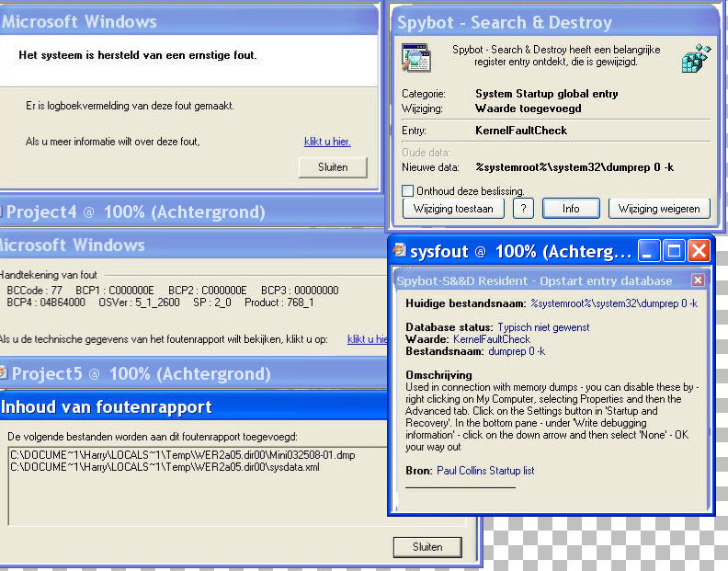Click the sysfout title text
728x571 pixels.
coord(520,251)
